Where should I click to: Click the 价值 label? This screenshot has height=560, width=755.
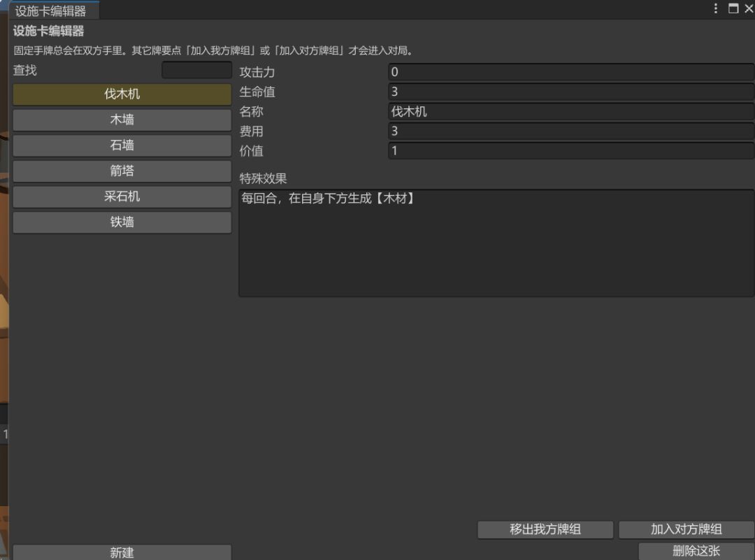tap(252, 151)
